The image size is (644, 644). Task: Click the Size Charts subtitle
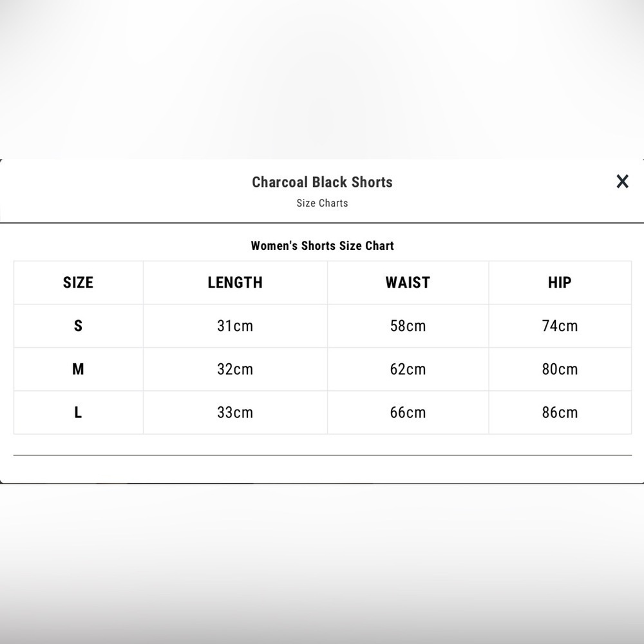coord(322,203)
